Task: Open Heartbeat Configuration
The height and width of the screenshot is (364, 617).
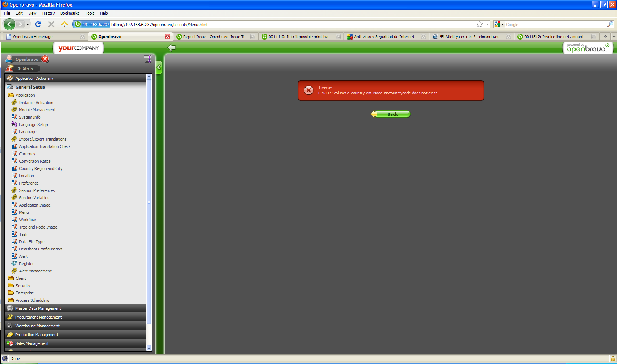Action: pyautogui.click(x=41, y=249)
